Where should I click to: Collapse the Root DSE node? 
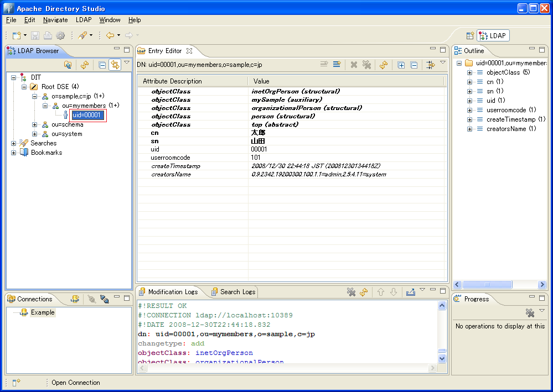[x=24, y=87]
